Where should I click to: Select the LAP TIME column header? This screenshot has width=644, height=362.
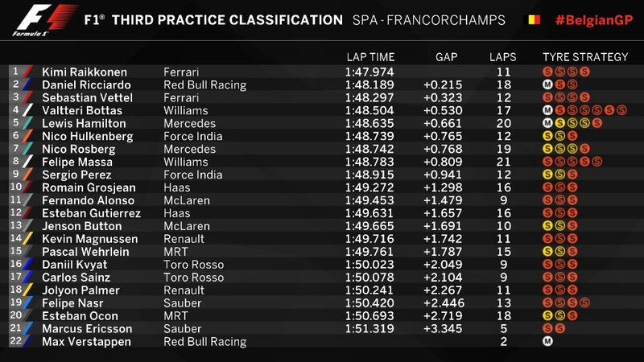click(x=370, y=57)
